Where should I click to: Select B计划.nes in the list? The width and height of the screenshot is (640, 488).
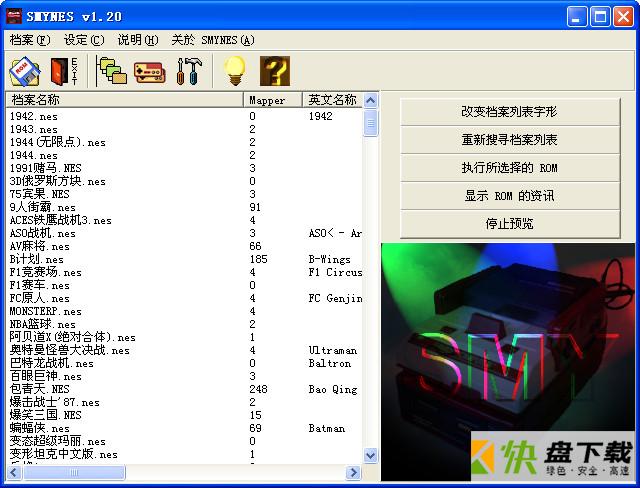pyautogui.click(x=36, y=260)
